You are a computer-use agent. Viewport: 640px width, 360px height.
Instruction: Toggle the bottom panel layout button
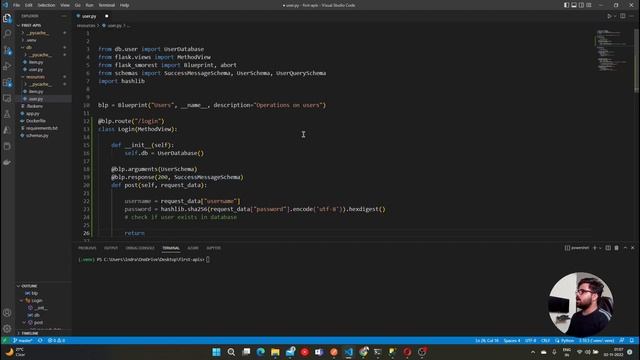point(574,5)
